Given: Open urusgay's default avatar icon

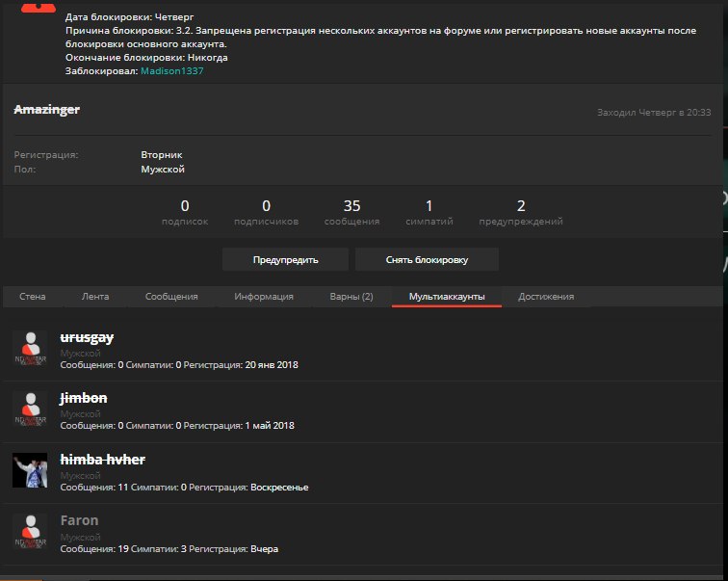Looking at the screenshot, I should click(31, 350).
